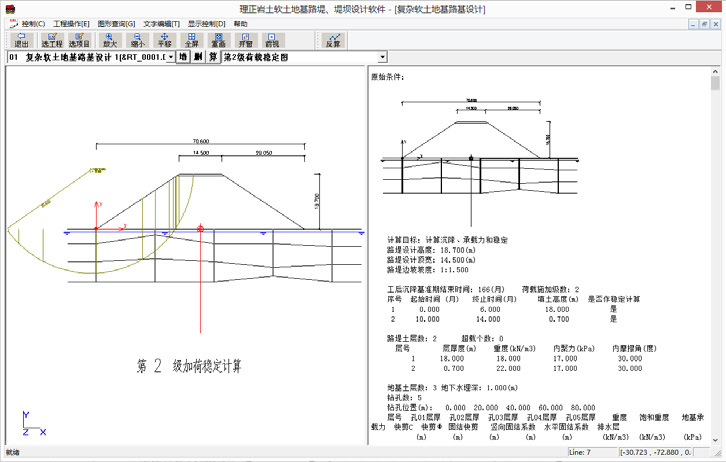726x462 pixels.
Task: Select the 平移 (Pan) tool
Action: 164,40
